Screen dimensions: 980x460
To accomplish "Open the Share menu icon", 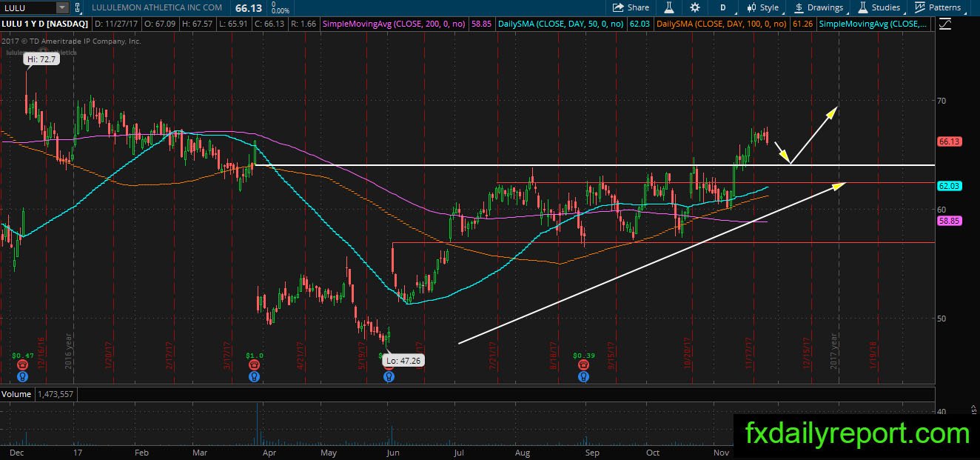I will (x=619, y=7).
